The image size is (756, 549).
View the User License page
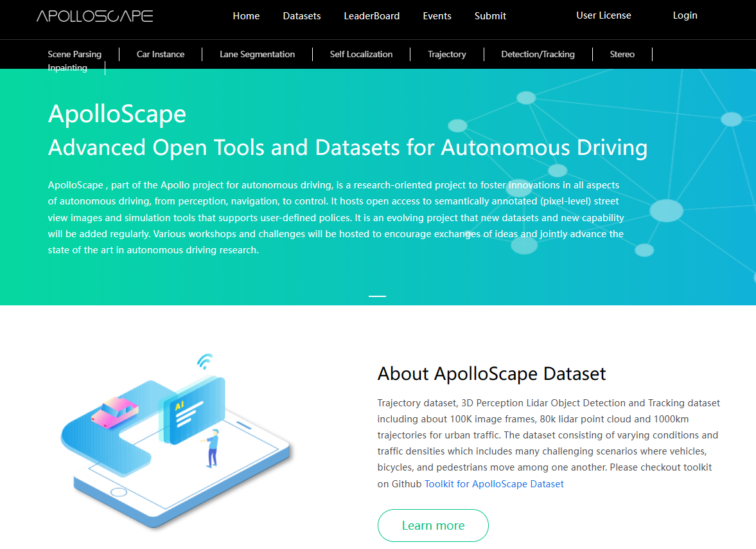604,15
